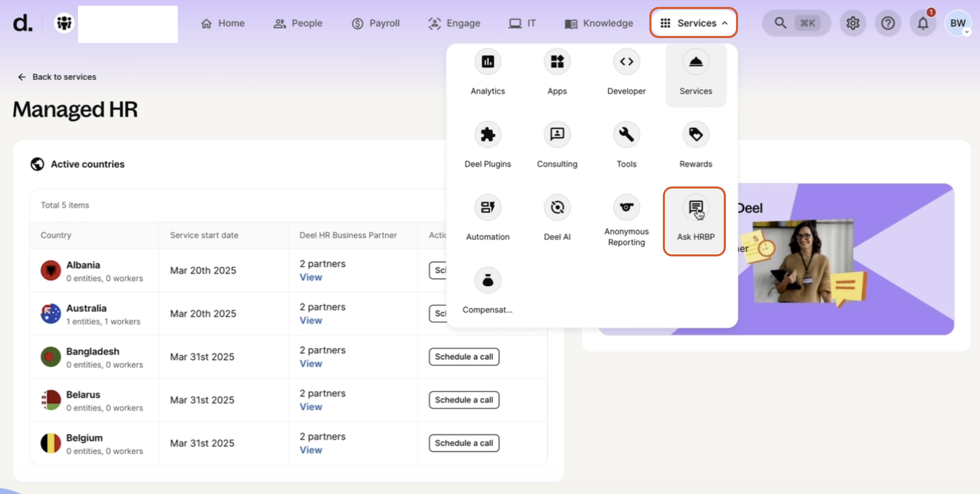
Task: Select the Albania country name
Action: coord(83,265)
